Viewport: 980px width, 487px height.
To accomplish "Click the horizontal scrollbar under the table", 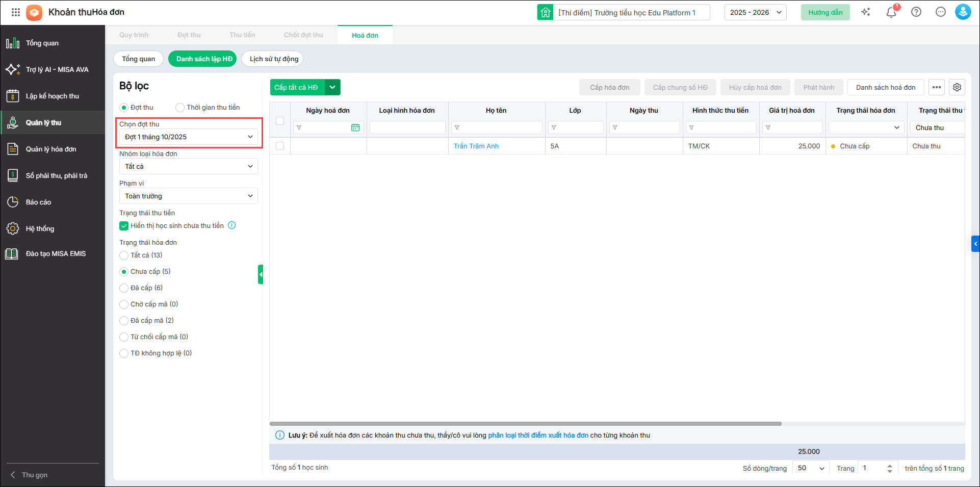I will 525,424.
